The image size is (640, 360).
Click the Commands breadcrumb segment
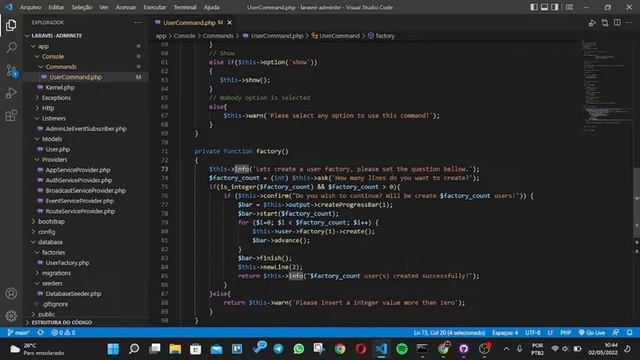(218, 36)
